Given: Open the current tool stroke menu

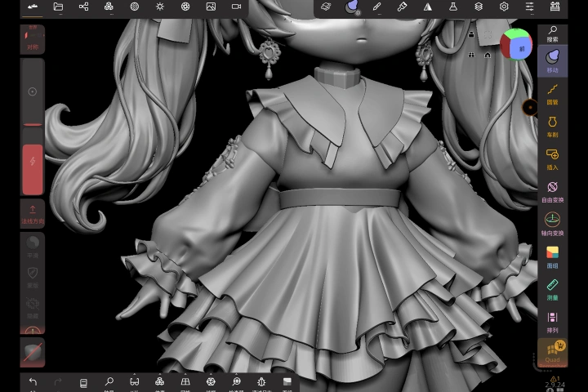Looking at the screenshot, I should 351,7.
